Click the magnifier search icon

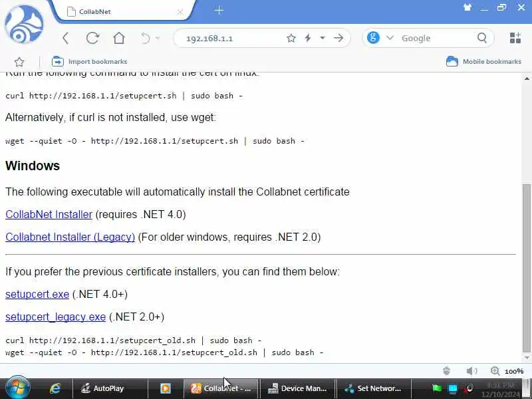pyautogui.click(x=482, y=38)
